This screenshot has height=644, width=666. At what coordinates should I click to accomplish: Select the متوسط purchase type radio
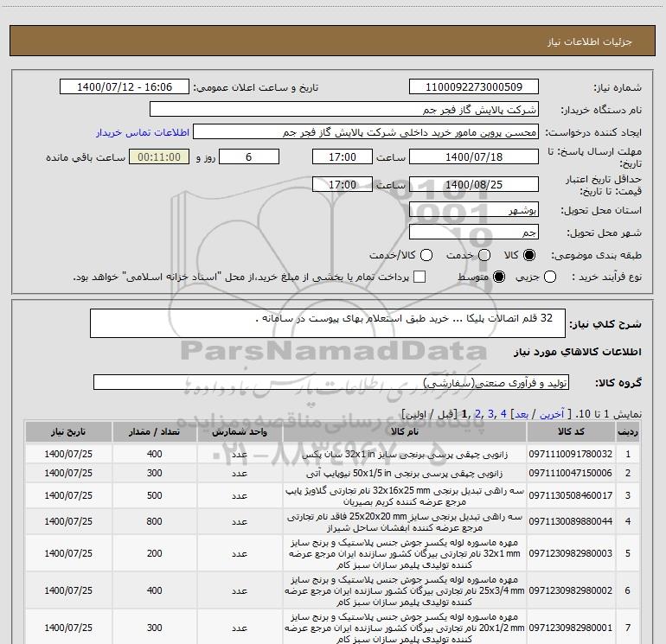(x=499, y=277)
